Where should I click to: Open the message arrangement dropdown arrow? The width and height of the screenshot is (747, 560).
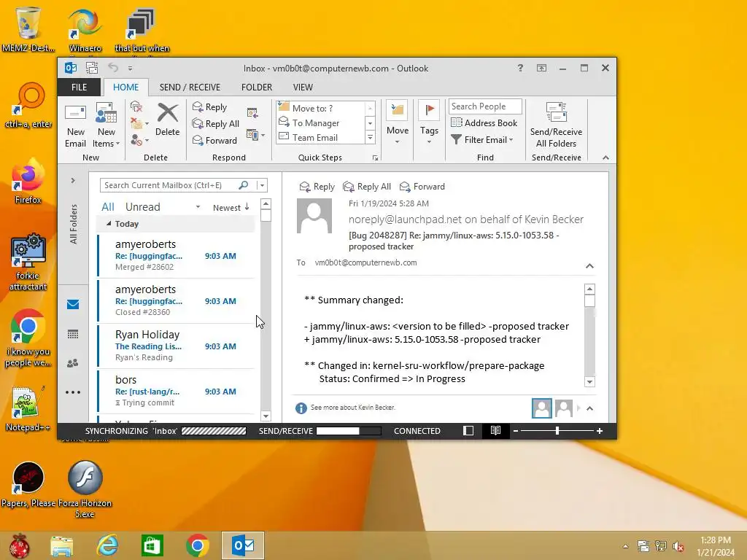(x=198, y=207)
